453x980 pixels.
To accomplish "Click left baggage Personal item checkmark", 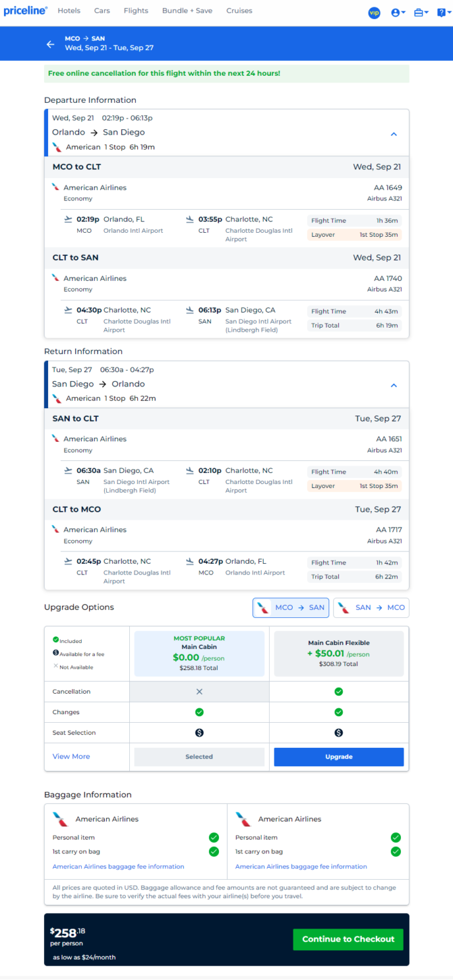I will pyautogui.click(x=214, y=838).
